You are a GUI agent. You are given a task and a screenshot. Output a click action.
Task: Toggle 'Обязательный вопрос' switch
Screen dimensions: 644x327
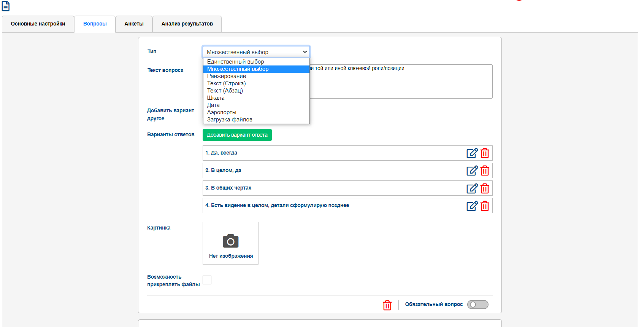478,305
